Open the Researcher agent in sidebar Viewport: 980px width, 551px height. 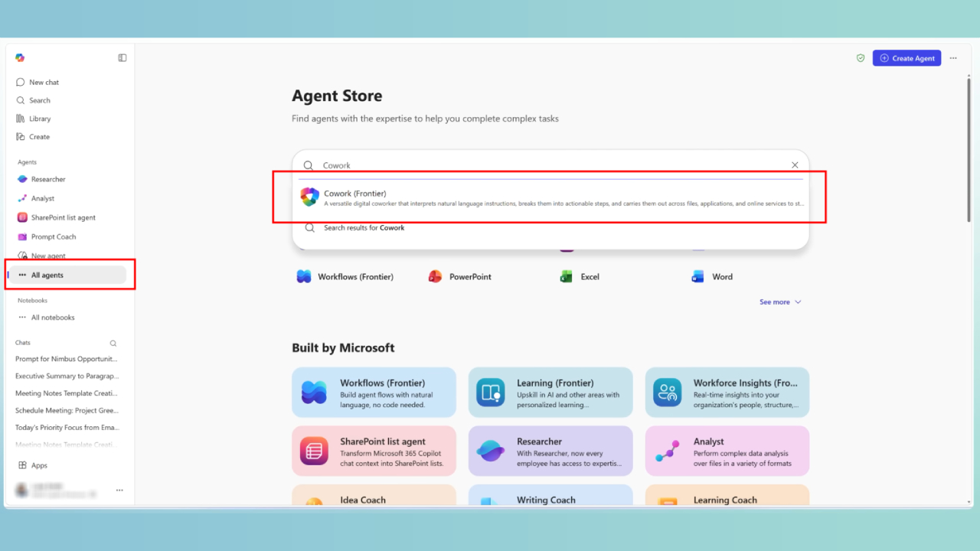tap(47, 179)
